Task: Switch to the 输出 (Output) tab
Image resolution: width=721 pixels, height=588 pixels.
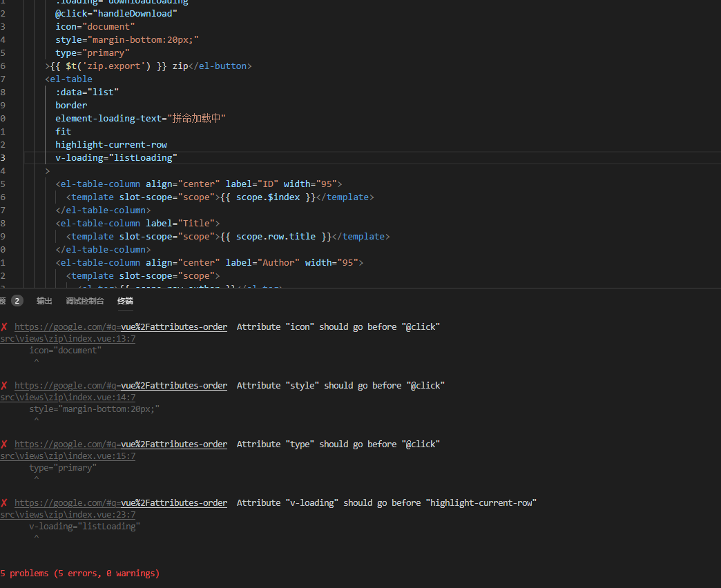Action: click(x=44, y=300)
